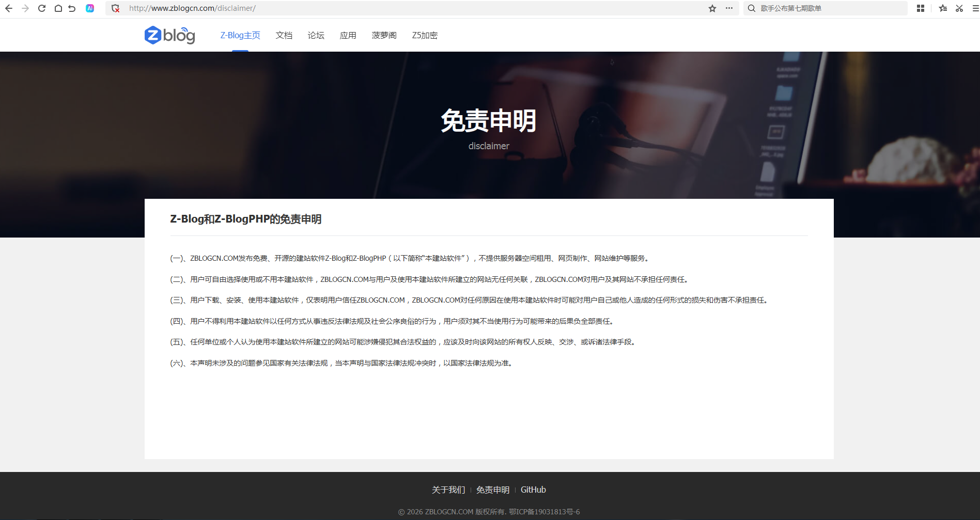The width and height of the screenshot is (980, 520).
Task: Click the search magnifier icon
Action: (x=752, y=8)
